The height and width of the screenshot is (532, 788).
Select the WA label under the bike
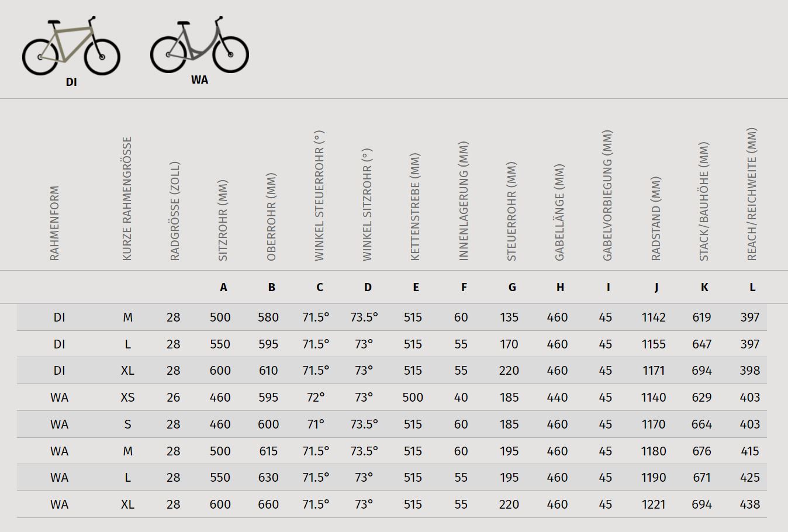tap(199, 80)
